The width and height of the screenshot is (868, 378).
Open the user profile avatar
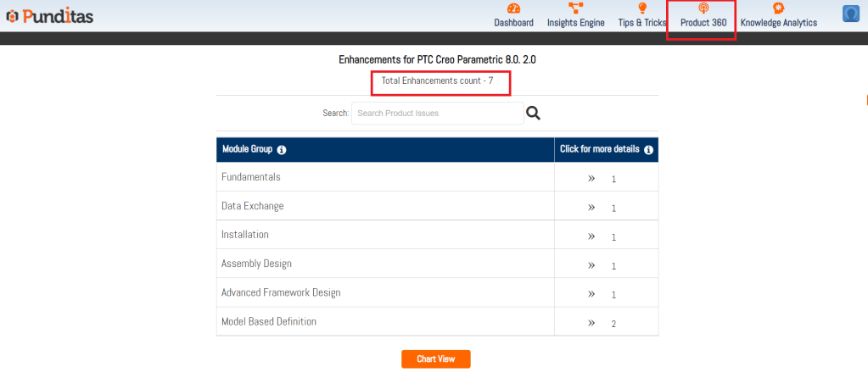[x=851, y=14]
